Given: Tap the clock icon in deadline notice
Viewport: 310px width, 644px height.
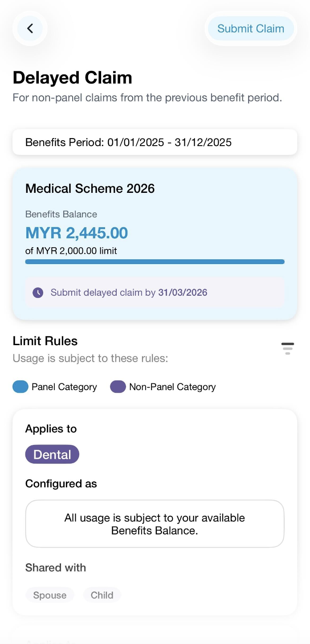Looking at the screenshot, I should [x=38, y=293].
